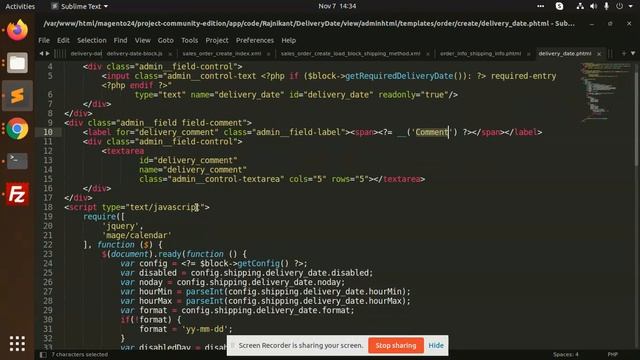The height and width of the screenshot is (360, 640).
Task: Go to previous tab with left arrow
Action: (41, 53)
